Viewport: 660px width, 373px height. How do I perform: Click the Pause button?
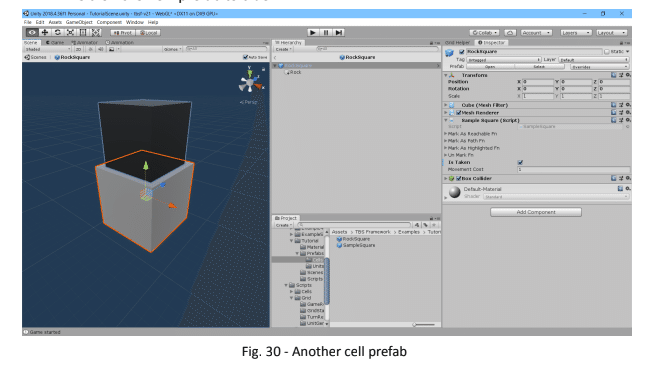(x=326, y=32)
